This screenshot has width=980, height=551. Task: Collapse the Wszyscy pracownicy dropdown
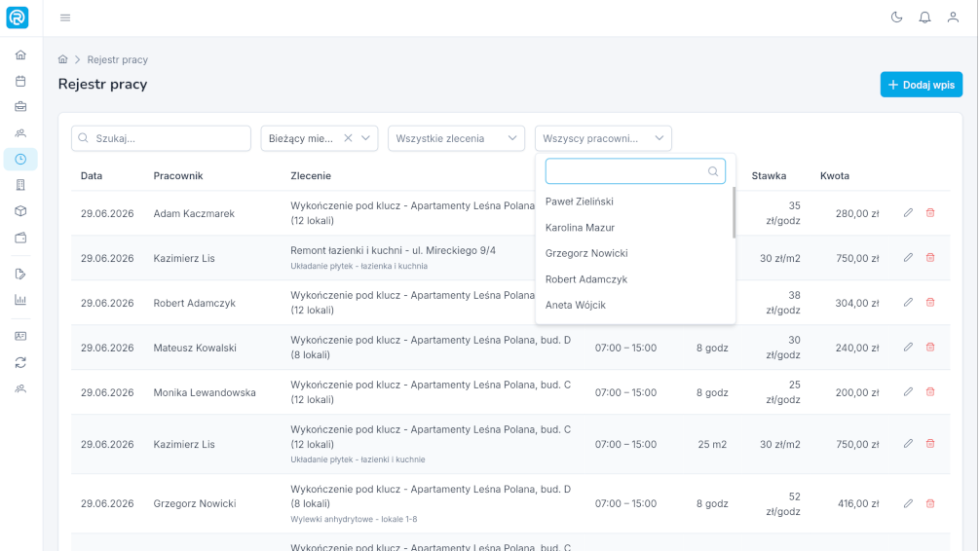[x=603, y=138]
